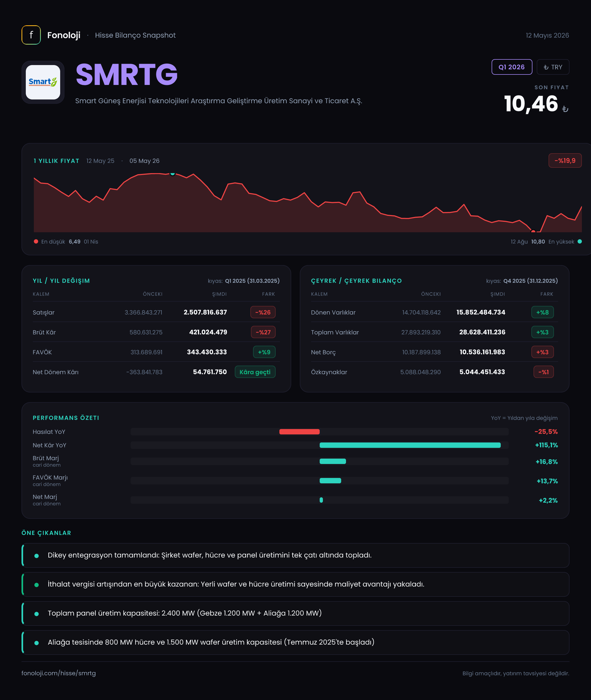Click the teal Net Kâr YoY bar

[x=410, y=445]
